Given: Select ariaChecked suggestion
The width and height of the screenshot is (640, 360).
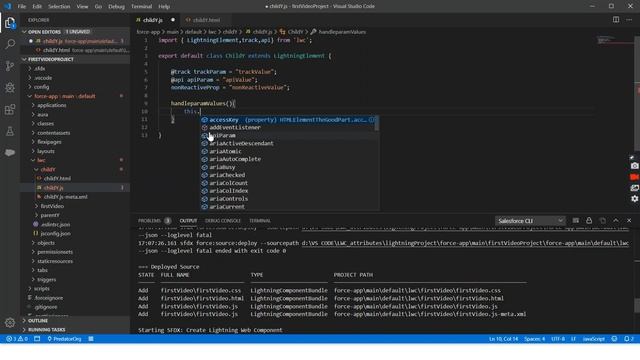Looking at the screenshot, I should coord(289,175).
